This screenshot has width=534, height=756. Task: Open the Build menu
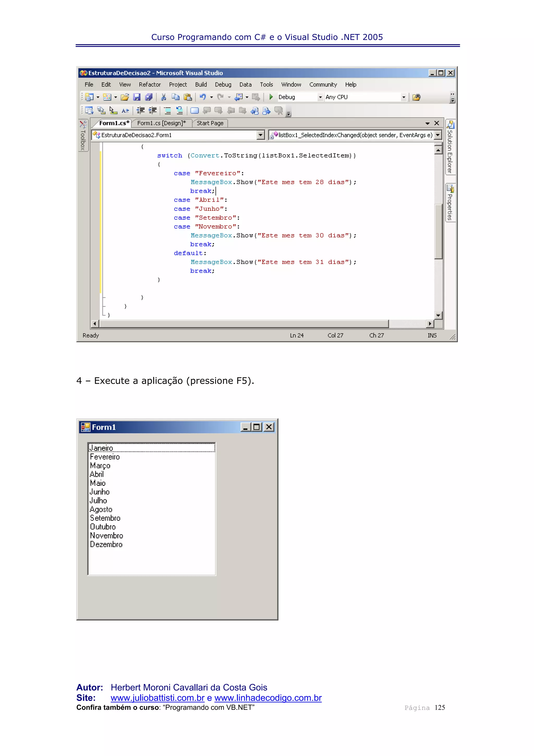click(x=201, y=85)
